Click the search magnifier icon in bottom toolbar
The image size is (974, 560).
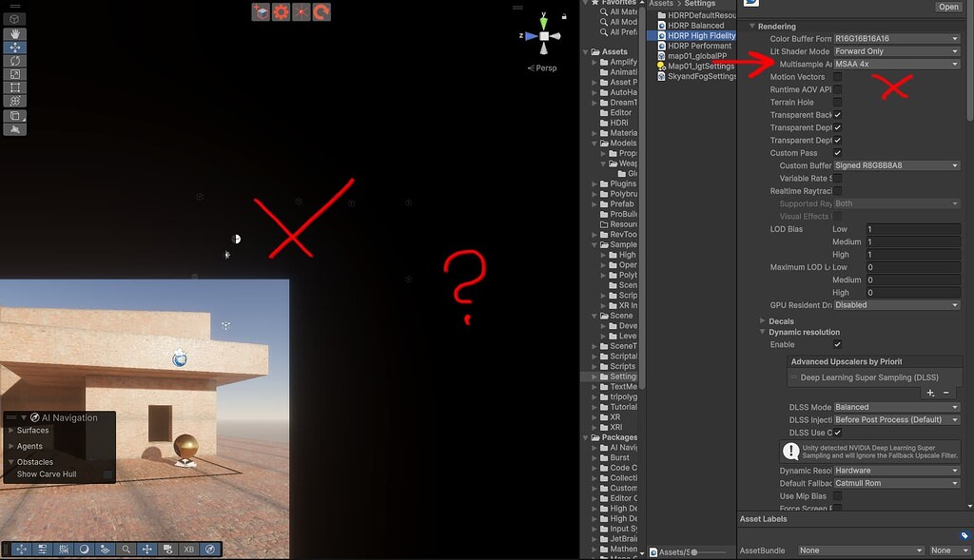(126, 549)
